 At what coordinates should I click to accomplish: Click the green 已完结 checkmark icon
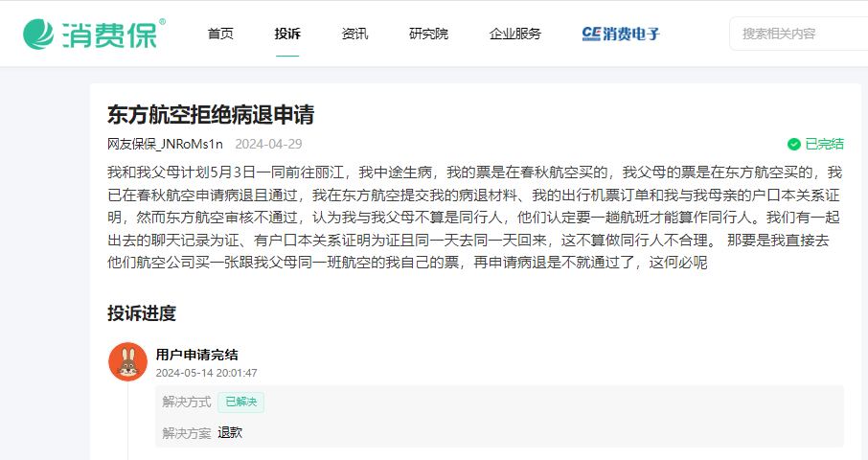794,145
